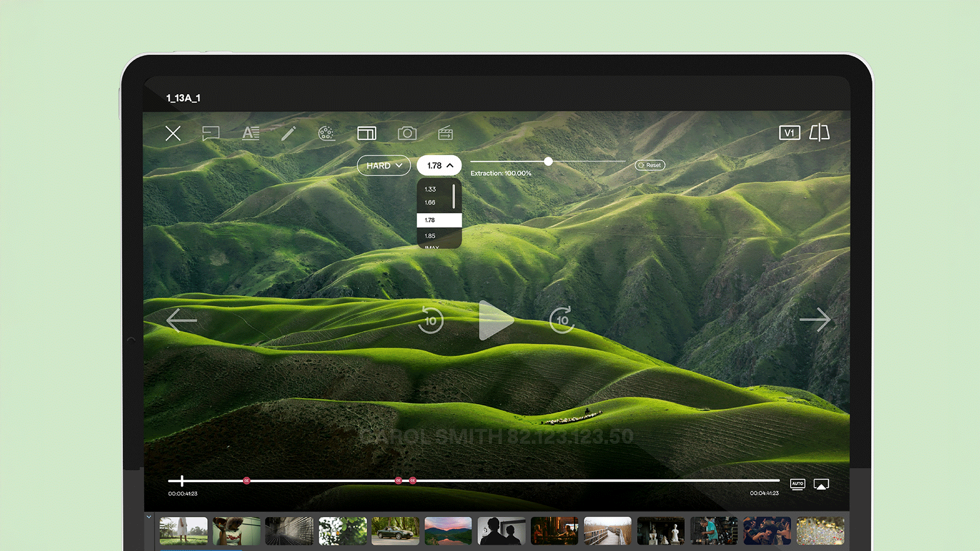
Task: Take a snapshot with camera icon
Action: 407,134
